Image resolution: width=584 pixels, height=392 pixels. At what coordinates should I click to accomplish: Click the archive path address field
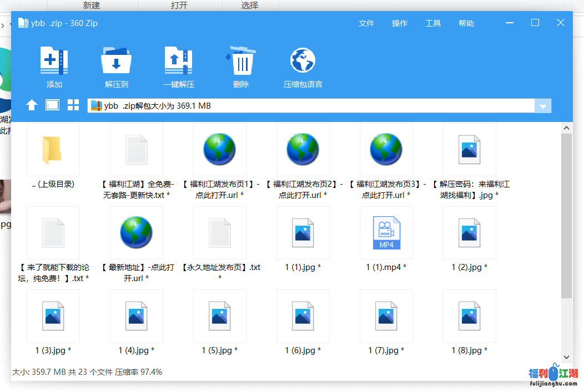(x=311, y=106)
